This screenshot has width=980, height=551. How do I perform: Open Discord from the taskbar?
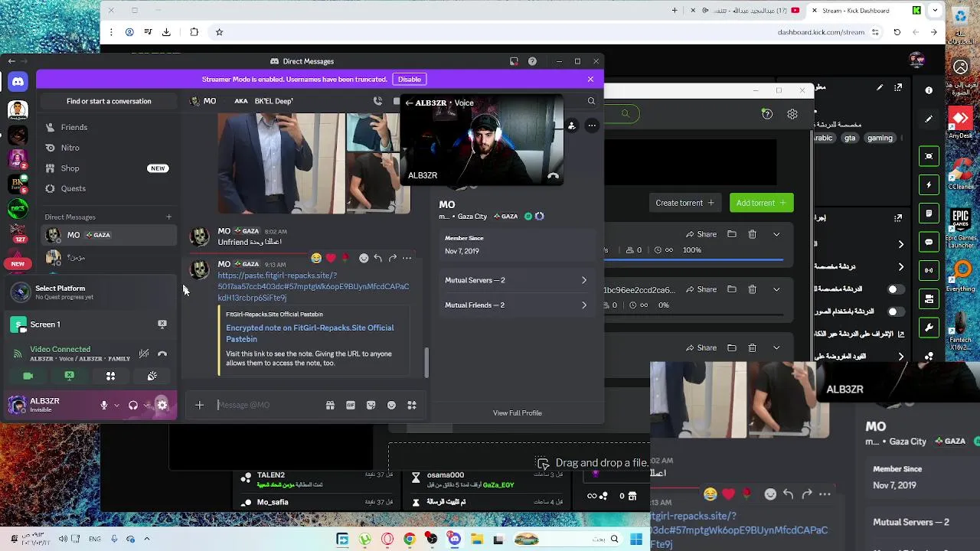455,540
